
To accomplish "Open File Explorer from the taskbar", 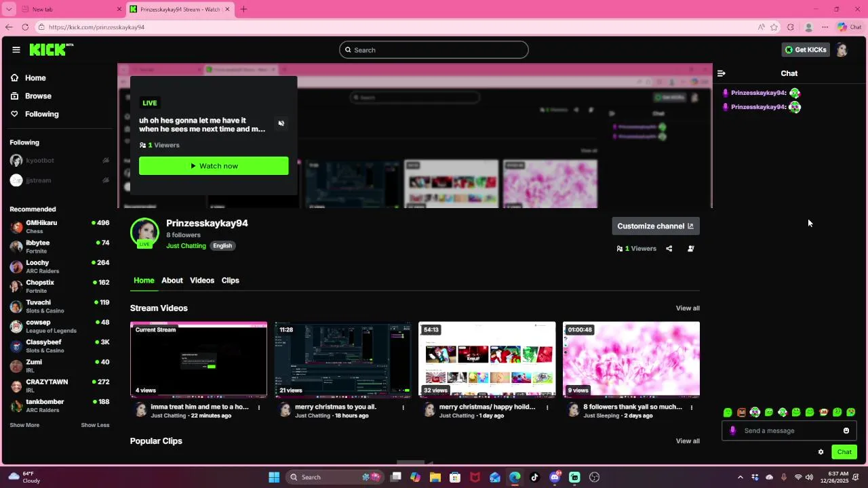I will [435, 477].
